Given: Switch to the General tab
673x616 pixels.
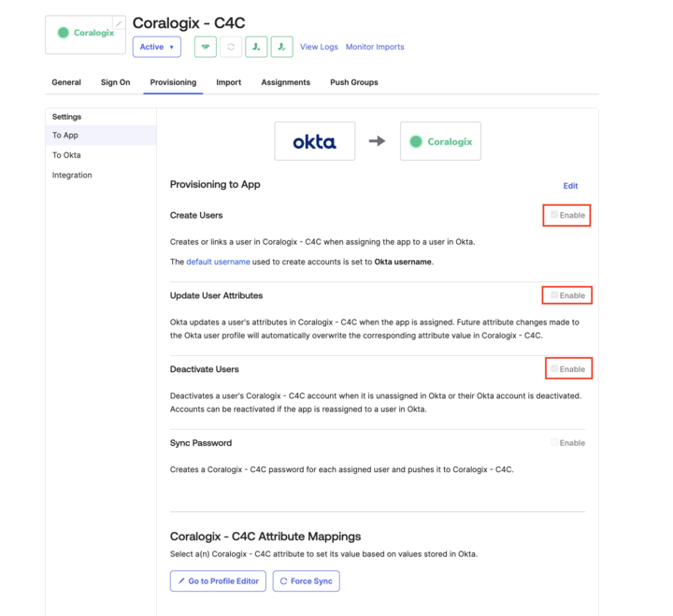Looking at the screenshot, I should (66, 82).
